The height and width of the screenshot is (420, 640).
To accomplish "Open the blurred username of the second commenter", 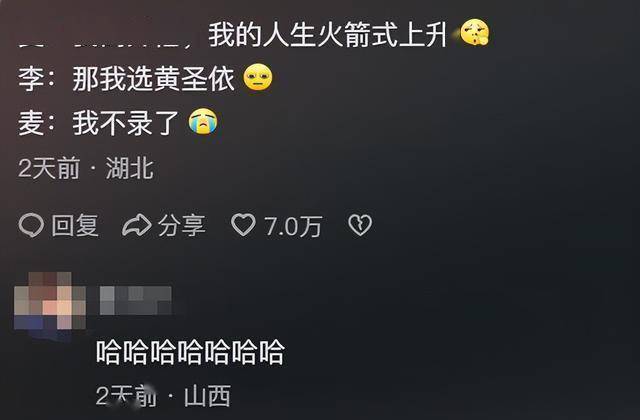I will click(x=136, y=300).
